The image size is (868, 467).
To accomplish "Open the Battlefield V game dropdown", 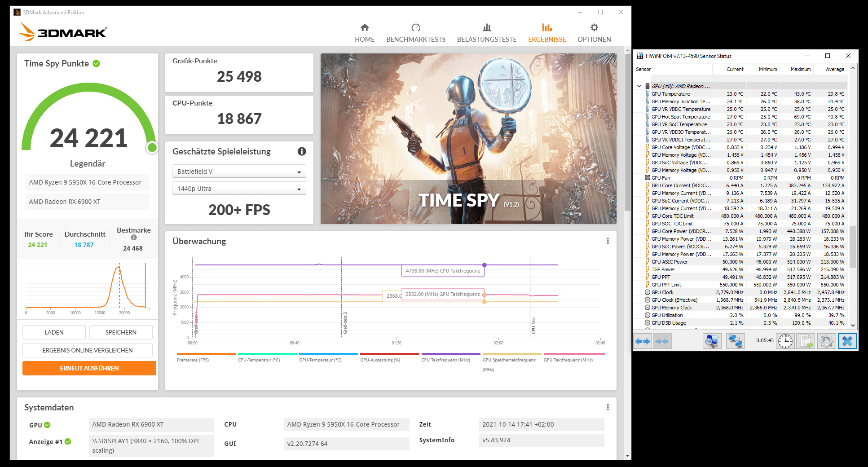I will pos(239,172).
